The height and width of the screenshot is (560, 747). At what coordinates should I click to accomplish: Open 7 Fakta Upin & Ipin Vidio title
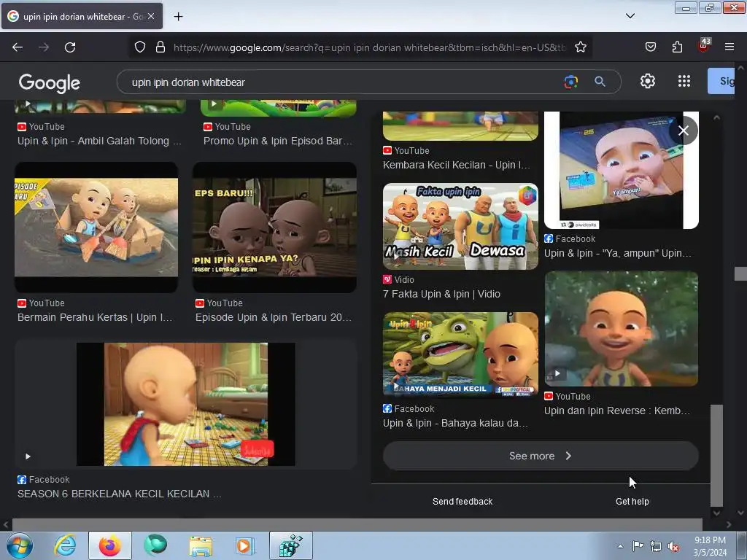click(441, 294)
